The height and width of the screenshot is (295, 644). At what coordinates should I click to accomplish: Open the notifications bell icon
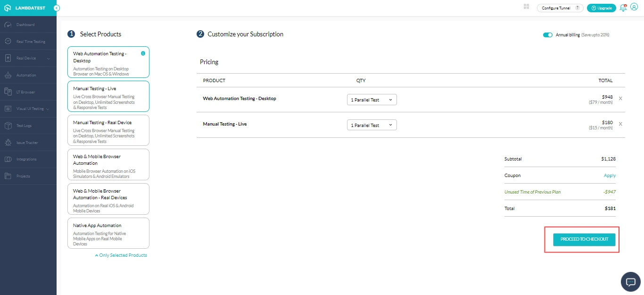tap(623, 8)
